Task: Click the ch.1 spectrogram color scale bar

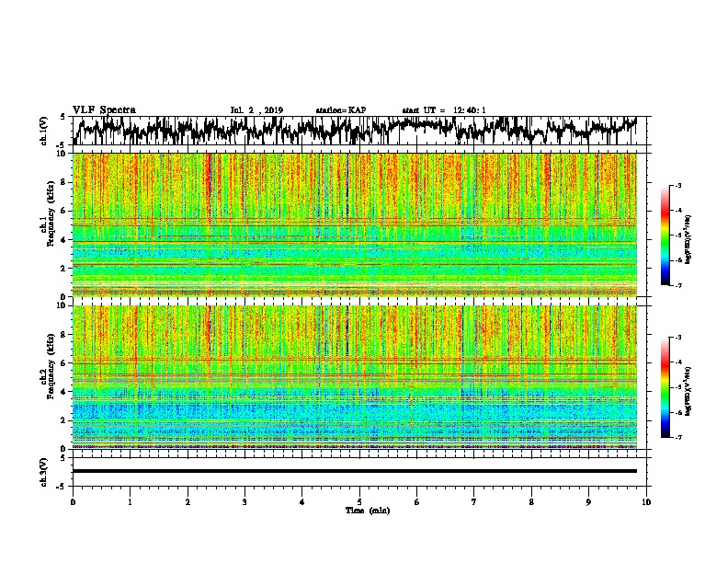Action: click(665, 236)
